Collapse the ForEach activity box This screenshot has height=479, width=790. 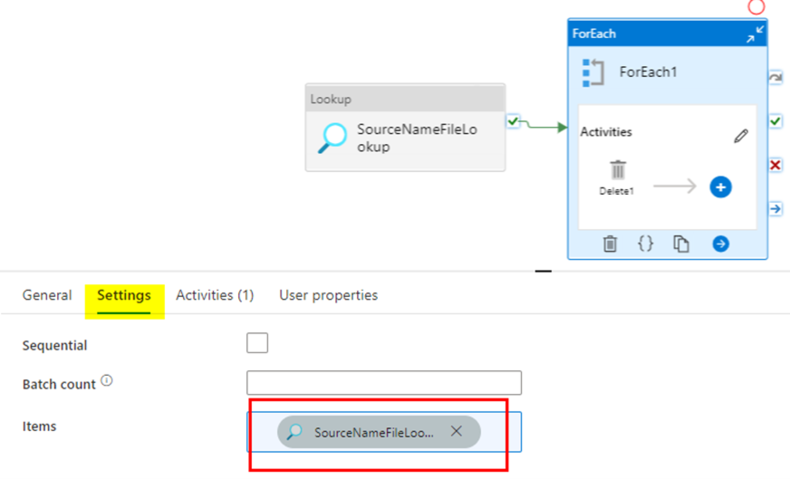pyautogui.click(x=755, y=34)
